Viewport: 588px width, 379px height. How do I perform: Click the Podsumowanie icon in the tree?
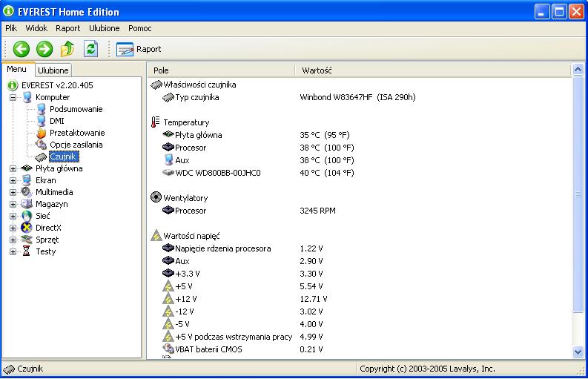point(42,109)
